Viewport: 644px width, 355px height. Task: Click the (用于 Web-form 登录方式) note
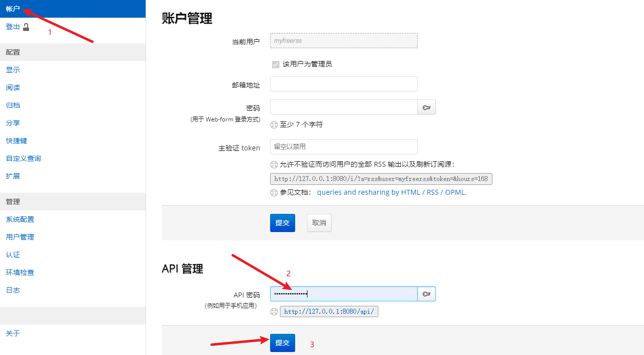pos(225,119)
